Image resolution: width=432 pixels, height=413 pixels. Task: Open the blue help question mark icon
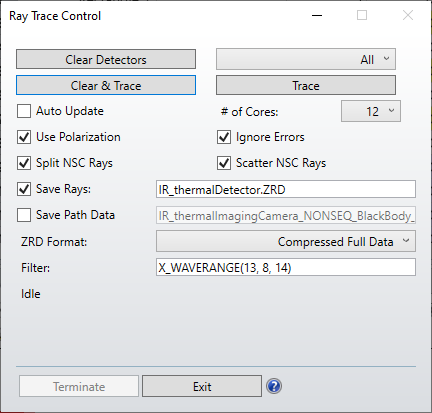point(274,386)
